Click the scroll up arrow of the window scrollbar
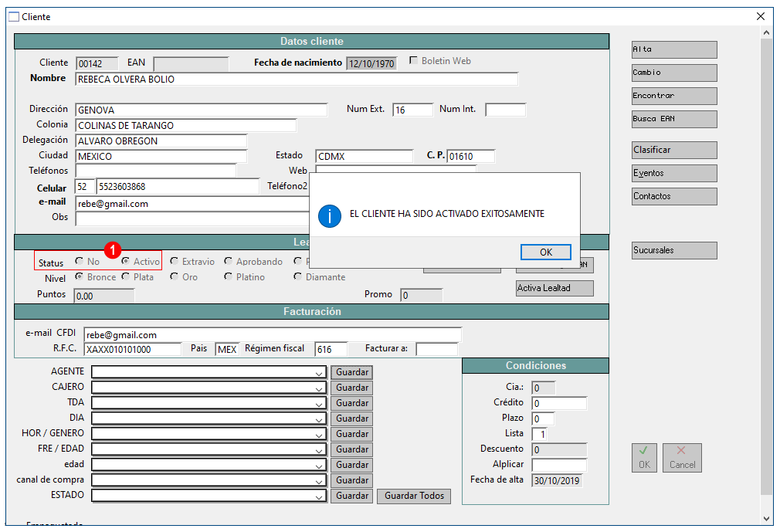Viewport: 780px width, 532px height. point(766,32)
